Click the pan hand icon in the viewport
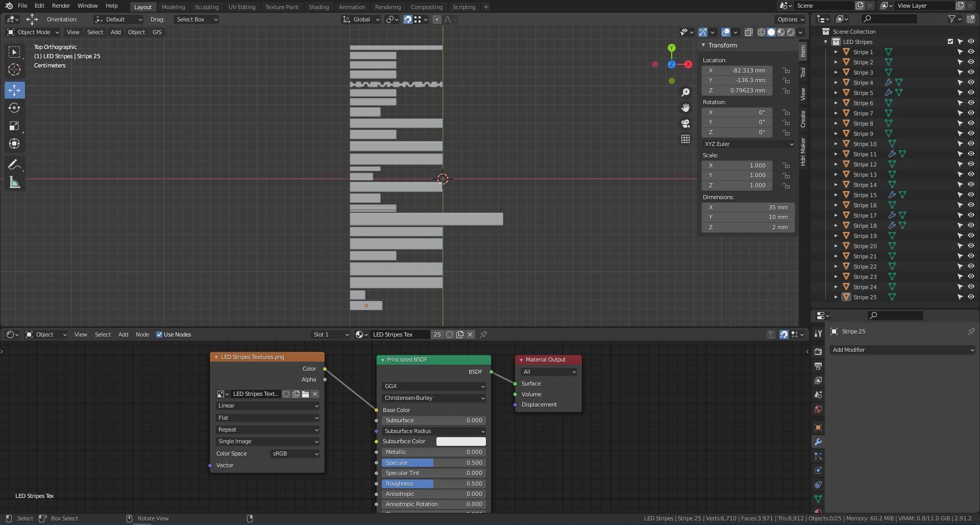Viewport: 980px width, 525px height. (x=685, y=108)
